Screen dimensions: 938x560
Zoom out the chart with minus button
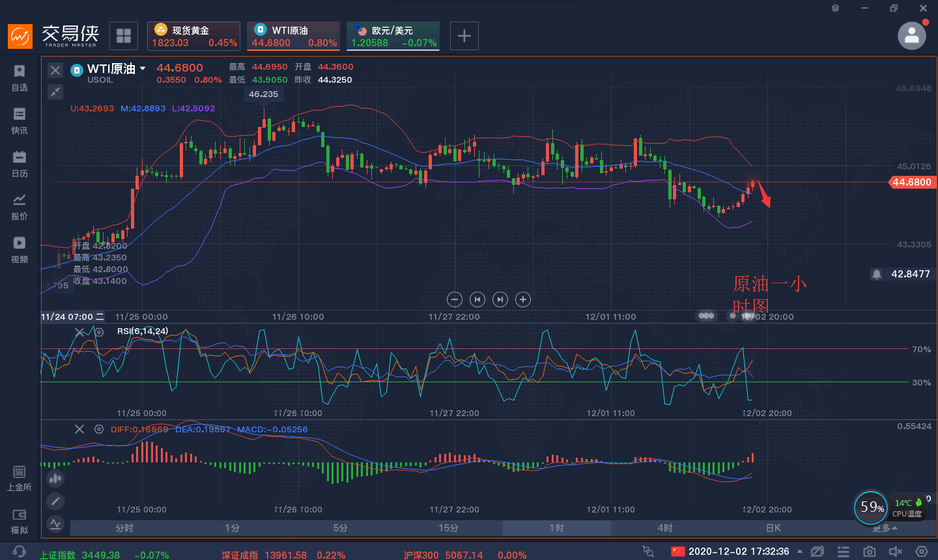(455, 300)
